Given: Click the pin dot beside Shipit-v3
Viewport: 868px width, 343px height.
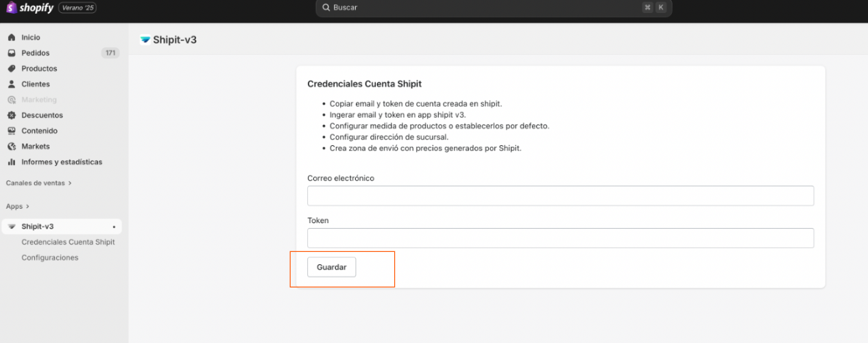Looking at the screenshot, I should 114,227.
